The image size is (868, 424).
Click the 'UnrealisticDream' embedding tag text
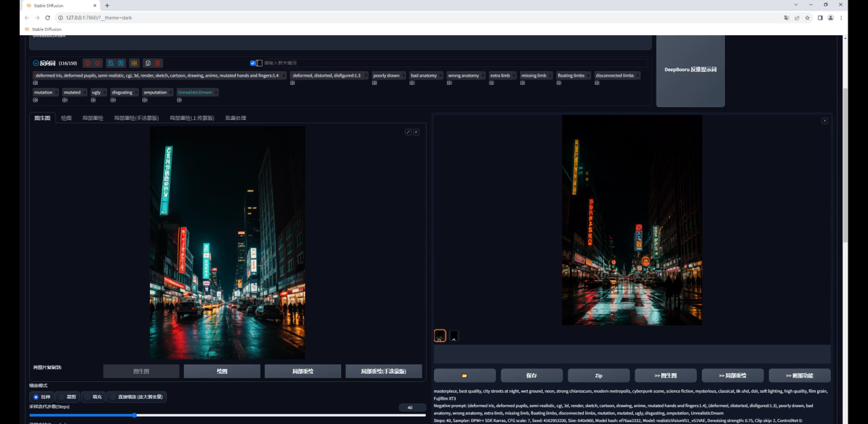[195, 92]
